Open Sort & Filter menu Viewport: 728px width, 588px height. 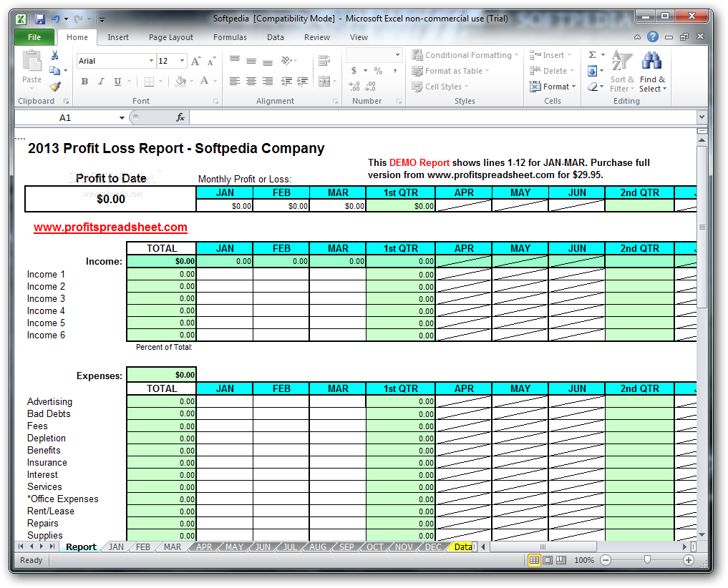(x=621, y=72)
